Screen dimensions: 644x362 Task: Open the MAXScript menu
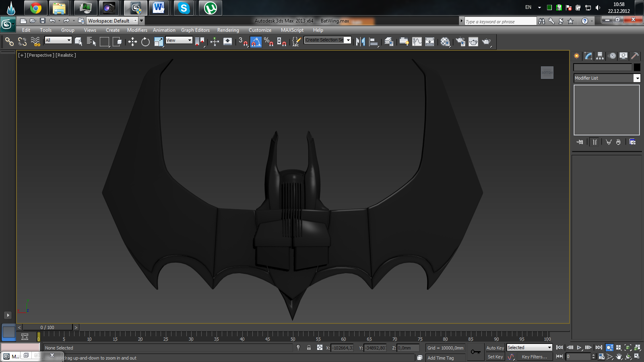coord(292,30)
